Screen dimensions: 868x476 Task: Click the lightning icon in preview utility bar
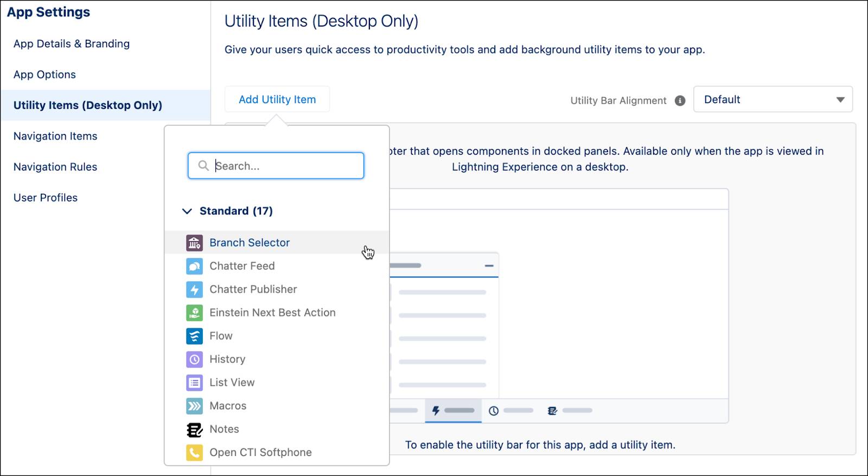436,411
